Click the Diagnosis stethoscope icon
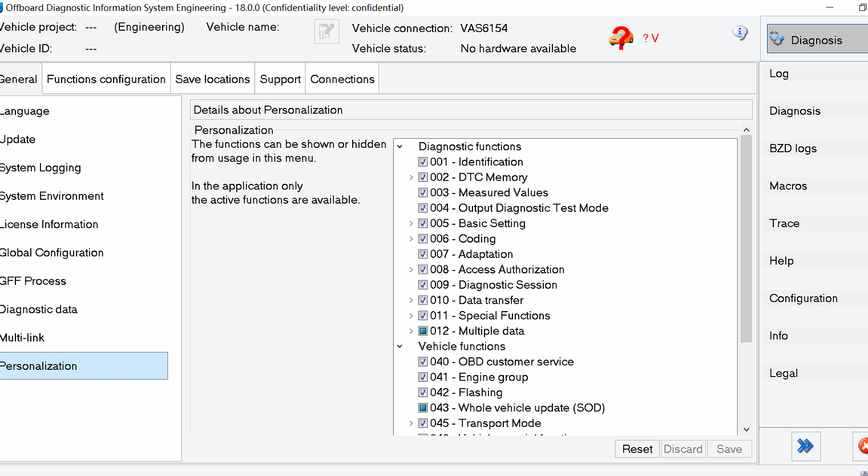Screen dimensions: 868x476 point(778,39)
